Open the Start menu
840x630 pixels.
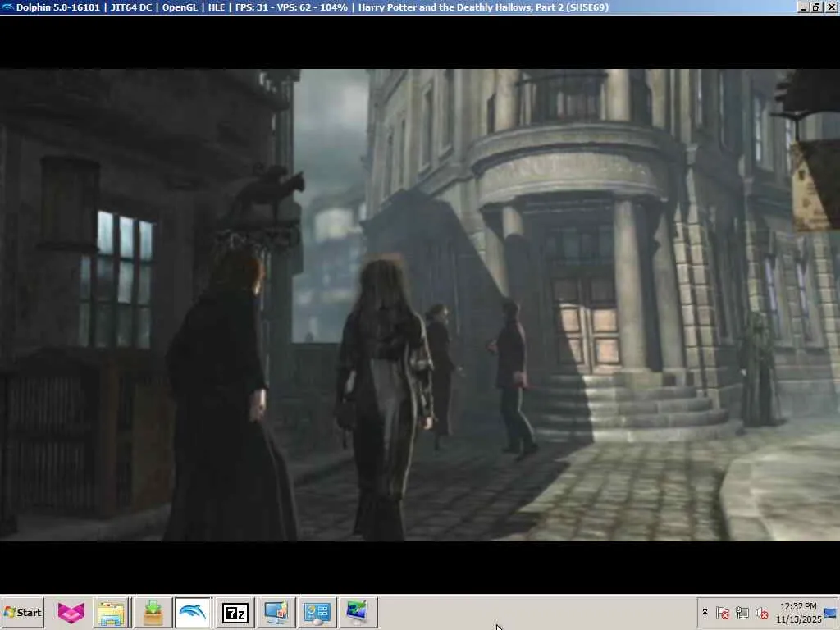[22, 612]
